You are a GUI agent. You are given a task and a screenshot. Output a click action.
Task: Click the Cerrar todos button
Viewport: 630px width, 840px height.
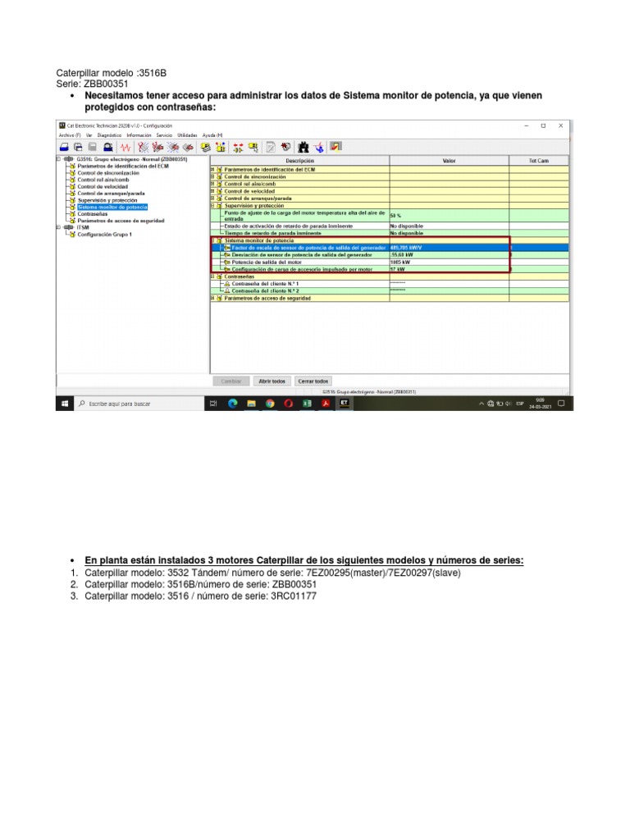click(313, 381)
